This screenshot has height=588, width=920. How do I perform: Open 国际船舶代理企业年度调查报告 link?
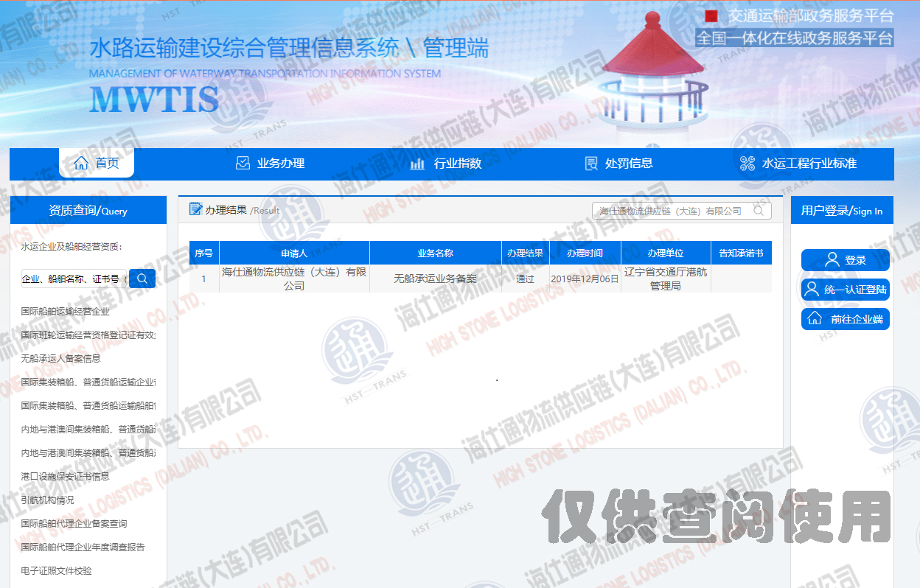(83, 547)
